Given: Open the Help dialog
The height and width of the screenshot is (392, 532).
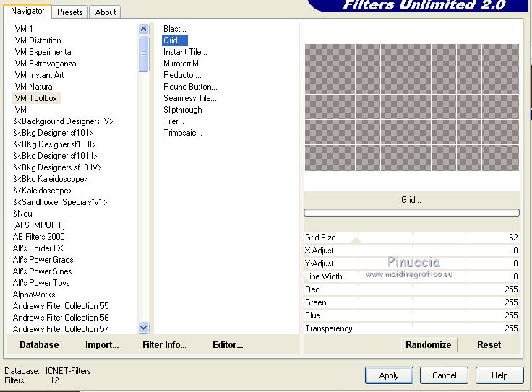Looking at the screenshot, I should pyautogui.click(x=499, y=375).
